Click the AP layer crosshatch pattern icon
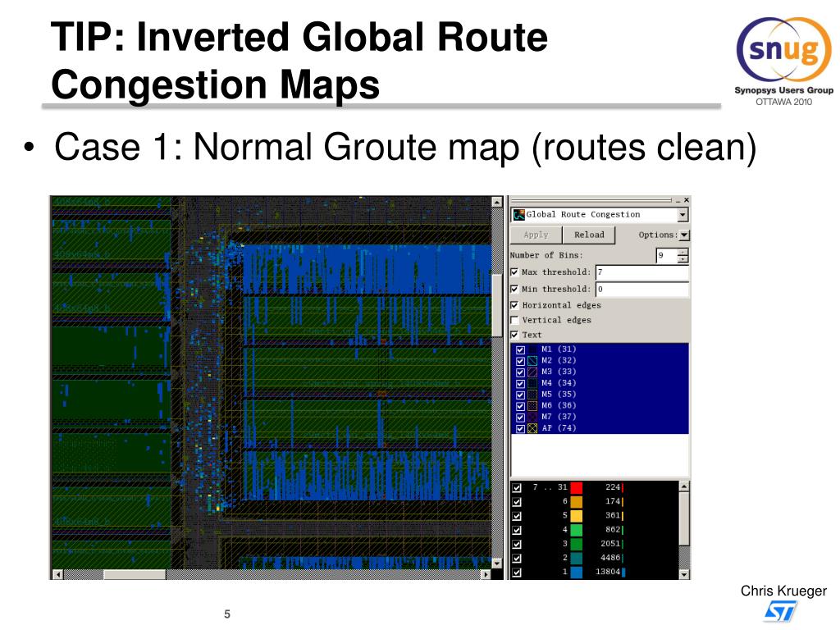 [532, 428]
